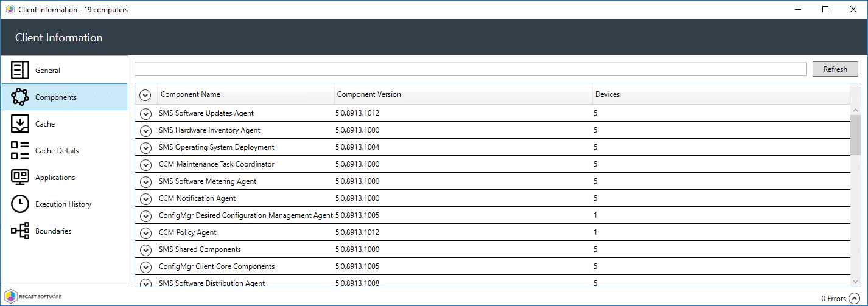
Task: Select CCM Notification Agent name
Action: click(x=197, y=198)
